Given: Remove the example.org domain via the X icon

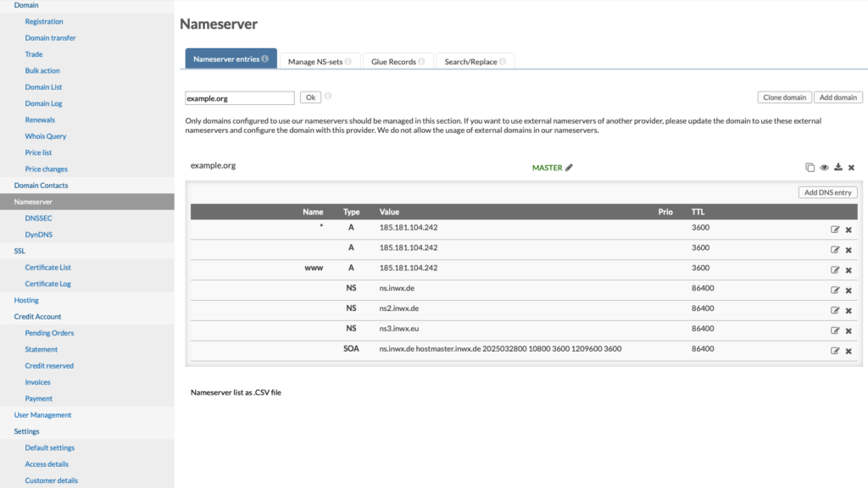Looking at the screenshot, I should tap(851, 167).
